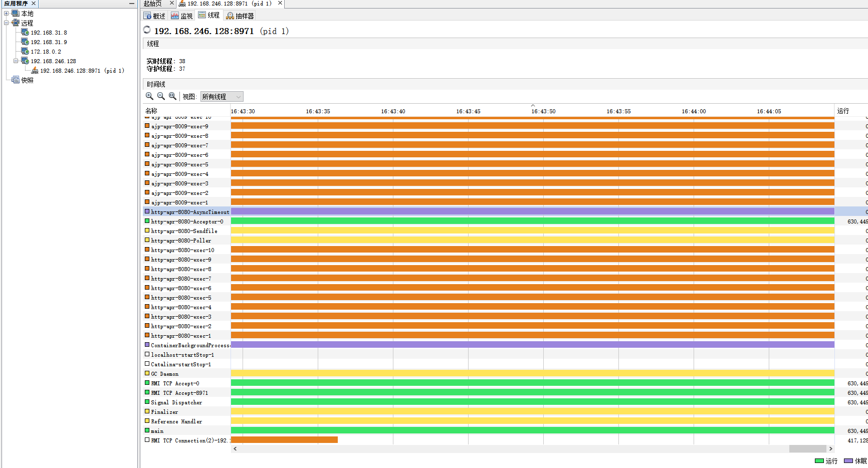This screenshot has height=468, width=868.
Task: Close the 192.168.246.128:8971 tab
Action: 280,3
